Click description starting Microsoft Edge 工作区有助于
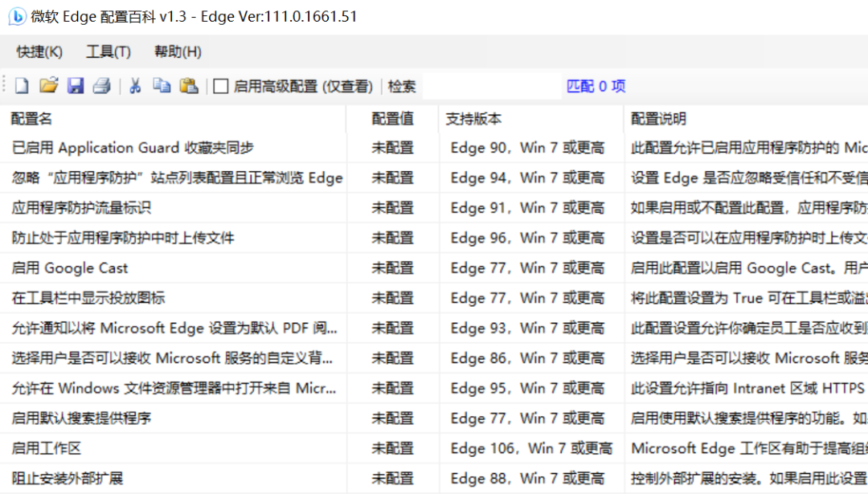The width and height of the screenshot is (868, 494). (x=749, y=448)
